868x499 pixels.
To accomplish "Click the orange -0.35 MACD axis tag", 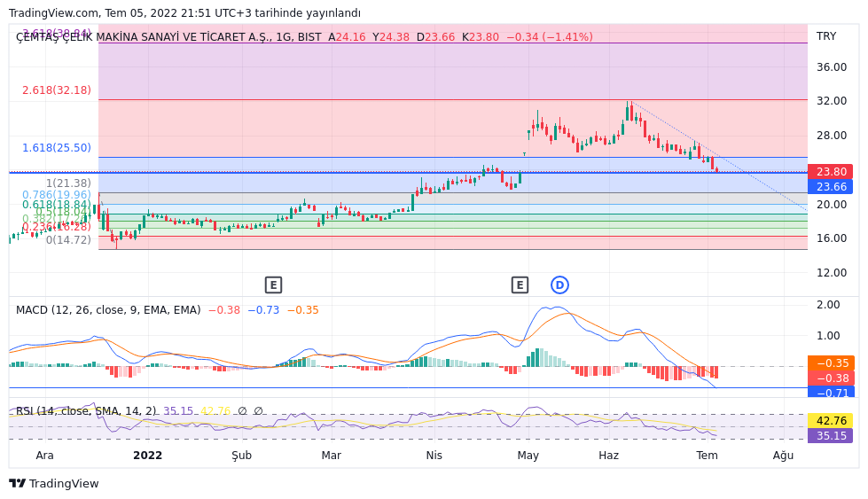I will pyautogui.click(x=831, y=363).
